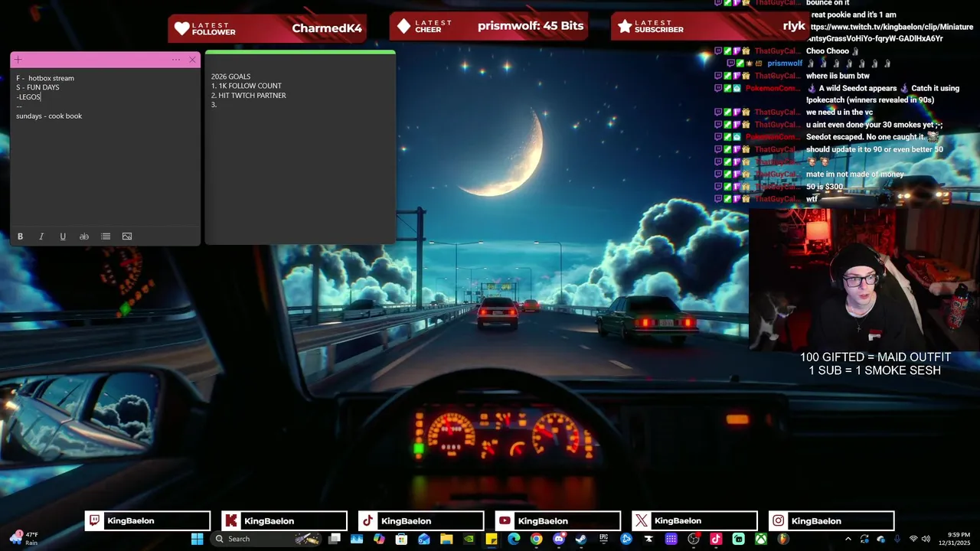The height and width of the screenshot is (551, 980).
Task: Click the TikTok KingBaelon social badge
Action: point(421,521)
